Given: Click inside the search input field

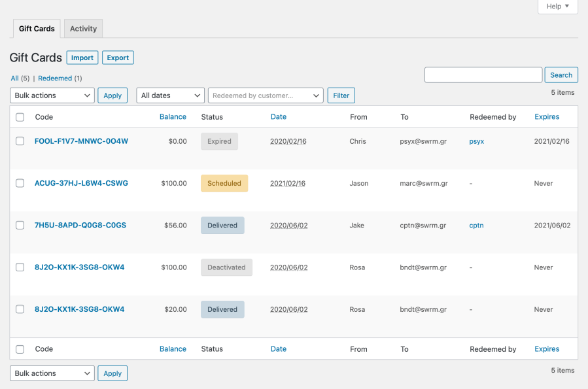Looking at the screenshot, I should [x=483, y=75].
